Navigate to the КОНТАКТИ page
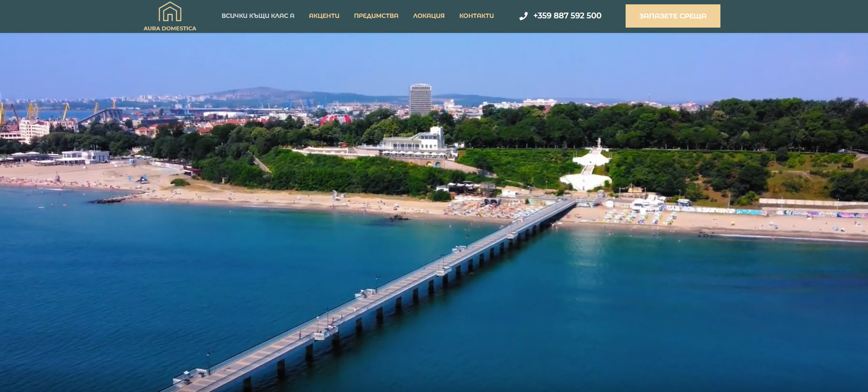Viewport: 868px width, 392px height. pyautogui.click(x=476, y=16)
